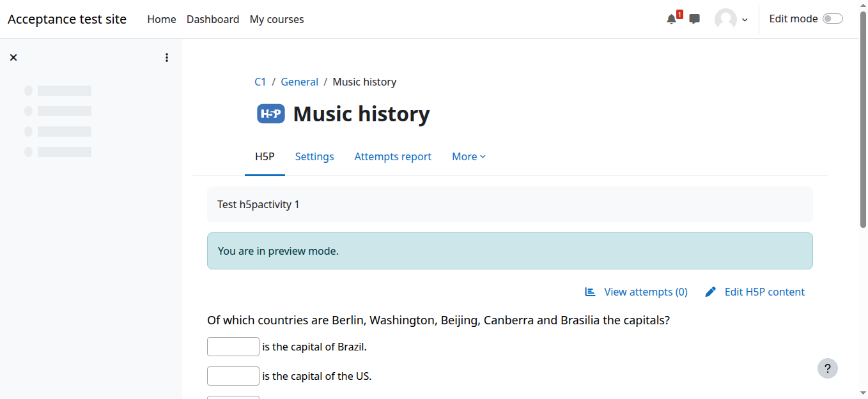Click the C1 course breadcrumb link

pos(260,82)
